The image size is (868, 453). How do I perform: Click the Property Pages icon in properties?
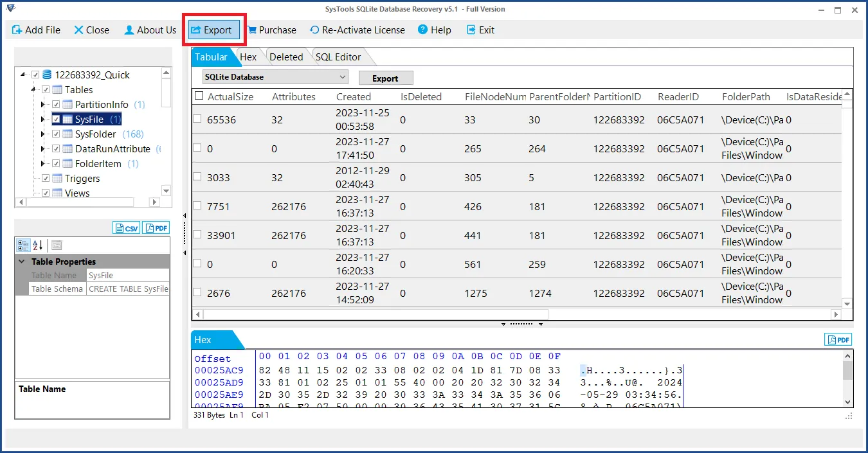(x=56, y=245)
